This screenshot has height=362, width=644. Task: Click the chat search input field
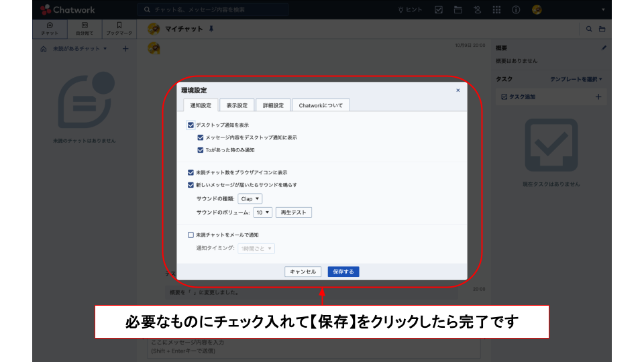pos(213,10)
